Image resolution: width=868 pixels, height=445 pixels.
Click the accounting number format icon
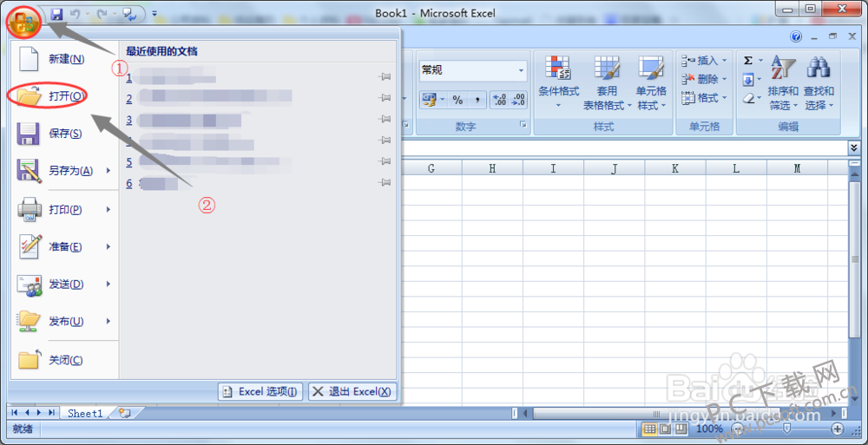click(430, 100)
